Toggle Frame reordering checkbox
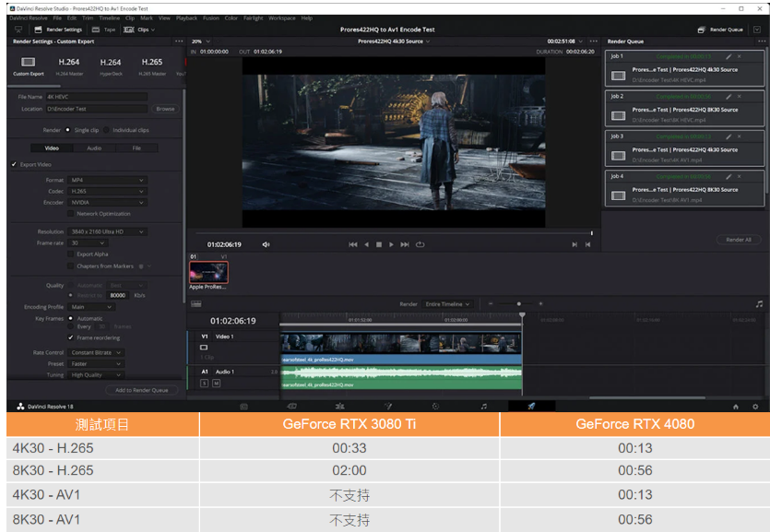770x532 pixels. (71, 337)
